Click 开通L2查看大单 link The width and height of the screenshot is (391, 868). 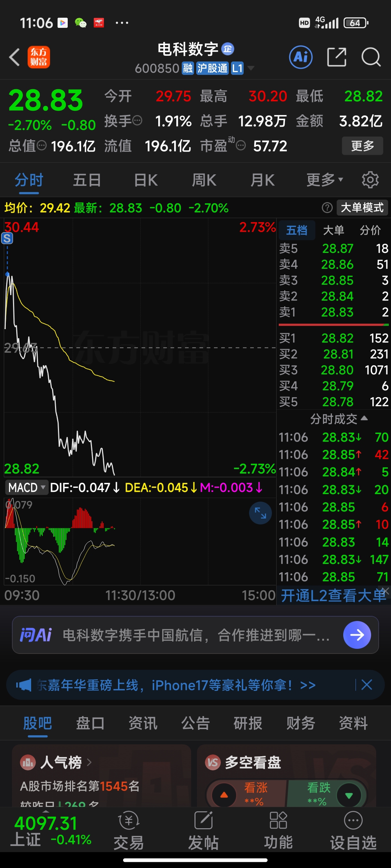click(333, 595)
